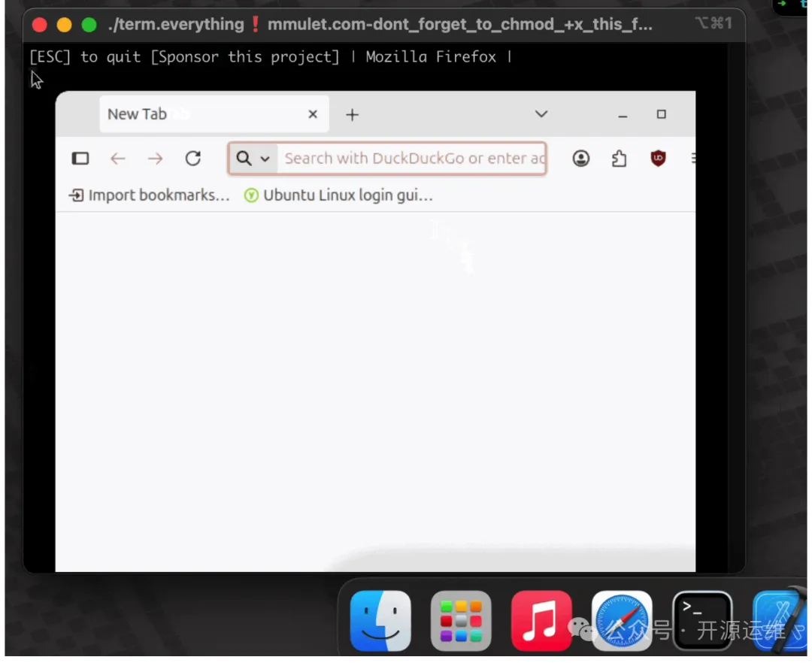Maximize the Firefox window
The width and height of the screenshot is (812, 663).
[x=662, y=114]
